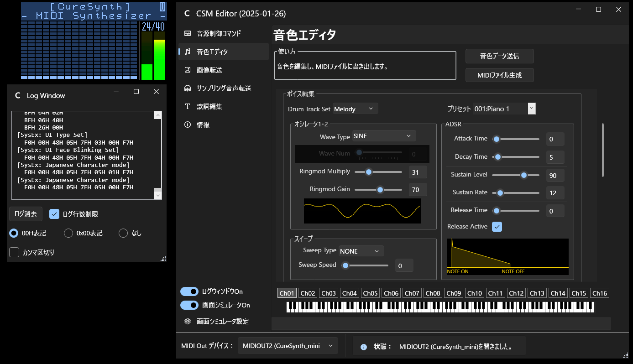This screenshot has width=633, height=364.
Task: Open the Wave Type SINE dropdown
Action: pyautogui.click(x=384, y=136)
